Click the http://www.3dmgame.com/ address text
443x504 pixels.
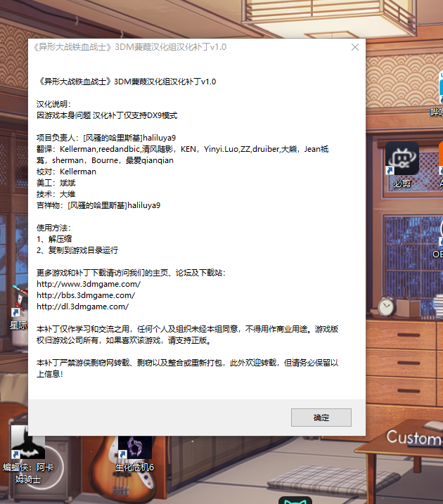(x=89, y=284)
